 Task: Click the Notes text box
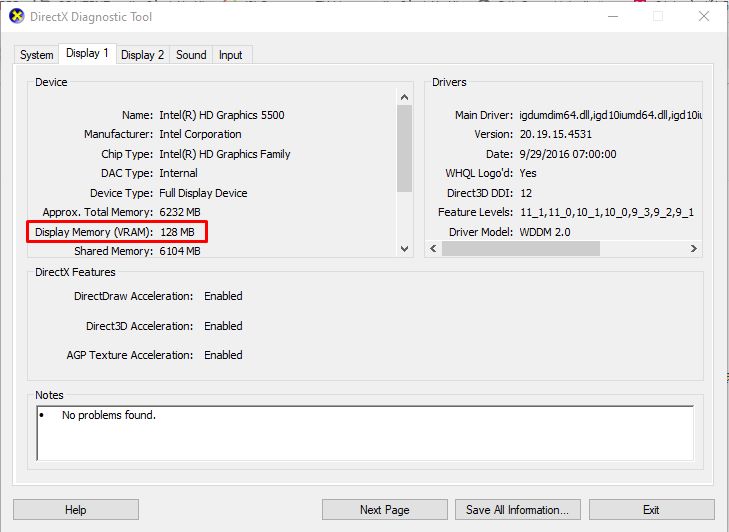365,433
